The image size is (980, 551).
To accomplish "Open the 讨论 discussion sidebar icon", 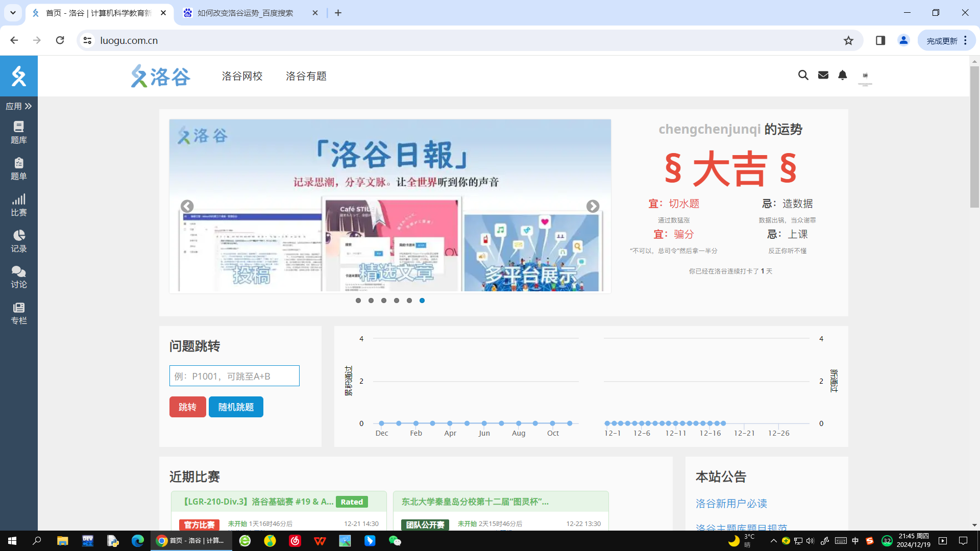I will (19, 277).
